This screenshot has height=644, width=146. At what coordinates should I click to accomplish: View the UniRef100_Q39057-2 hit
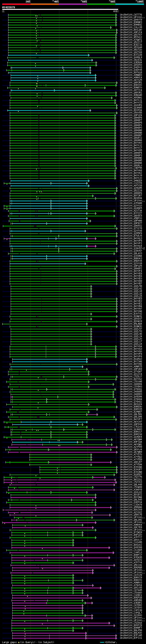pos(133,249)
